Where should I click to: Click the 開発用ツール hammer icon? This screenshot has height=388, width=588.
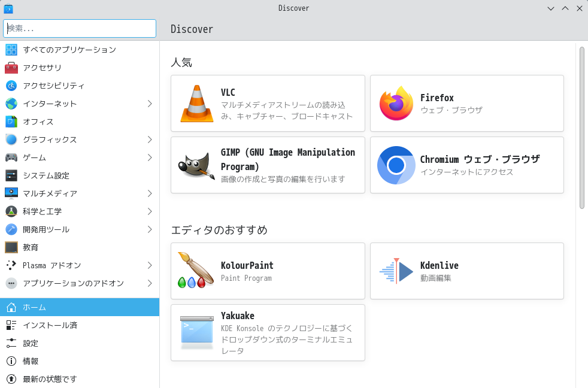tap(11, 229)
